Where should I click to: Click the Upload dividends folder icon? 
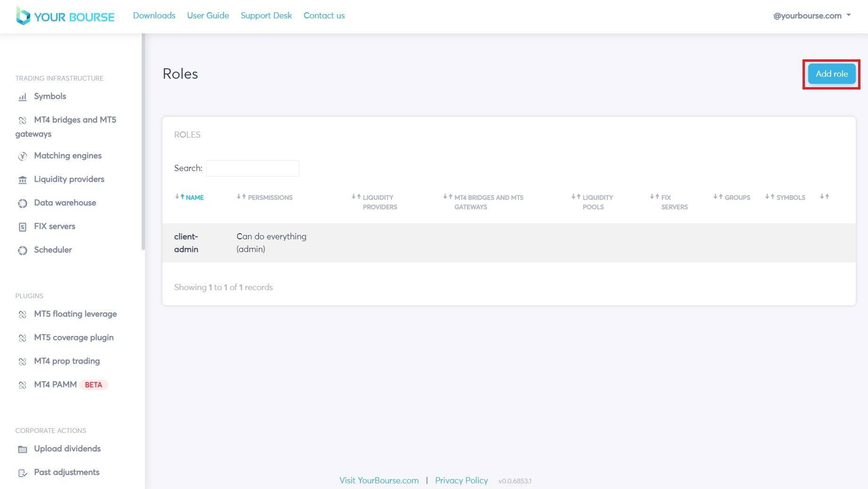pyautogui.click(x=23, y=449)
